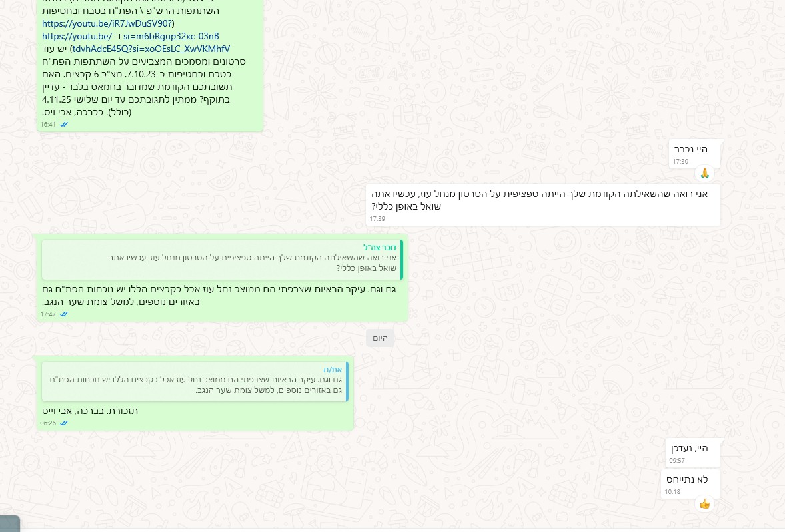Click the praying hands emoji reaction

[704, 174]
